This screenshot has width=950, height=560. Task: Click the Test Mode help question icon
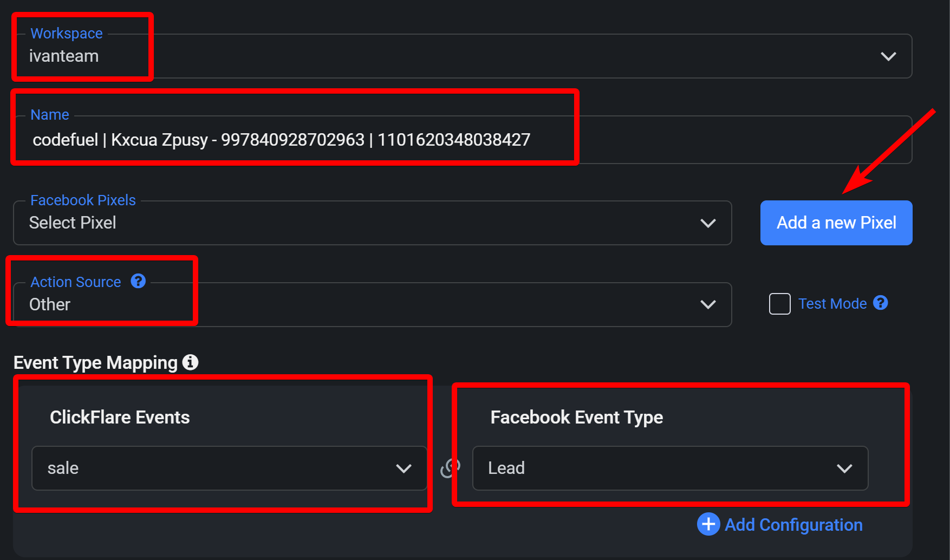[x=881, y=303]
